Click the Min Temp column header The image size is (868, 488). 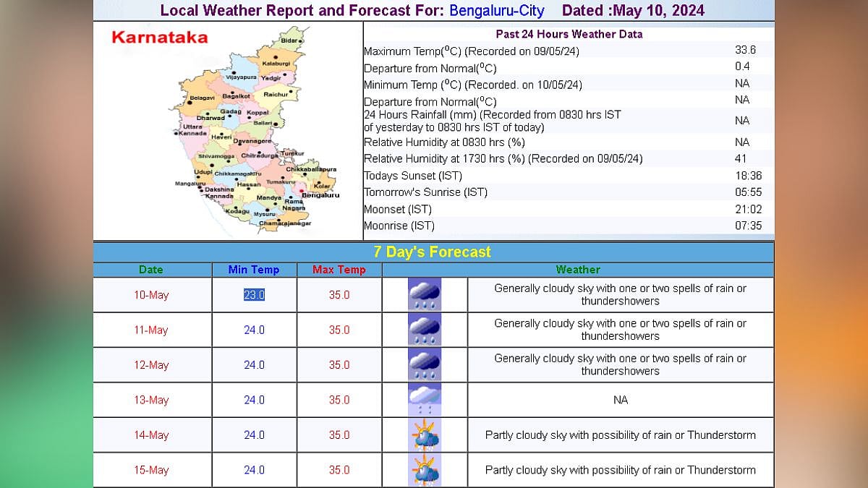point(254,270)
